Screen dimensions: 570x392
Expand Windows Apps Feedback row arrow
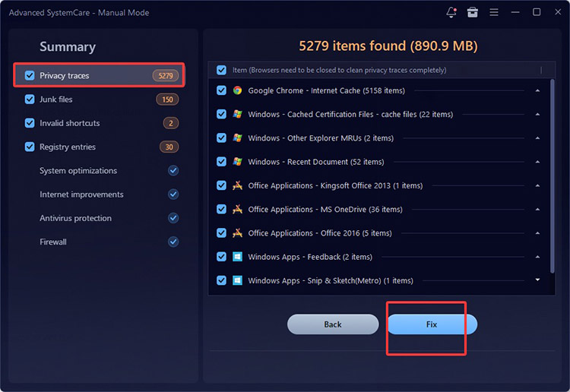[537, 257]
